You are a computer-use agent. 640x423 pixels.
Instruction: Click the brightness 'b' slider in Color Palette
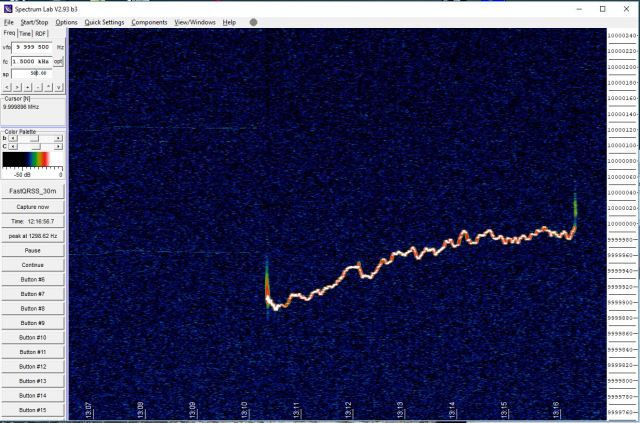33,138
